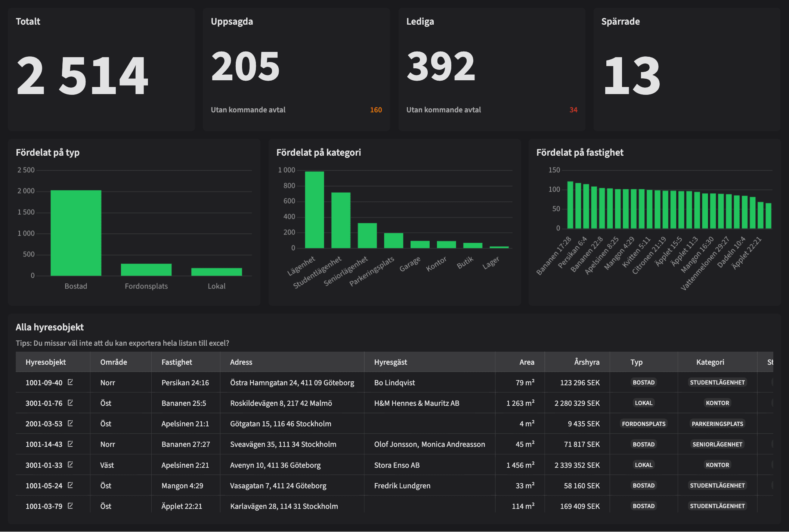The height and width of the screenshot is (532, 789).
Task: Select the Bostad bar in Fördelat på typ
Action: click(x=76, y=231)
